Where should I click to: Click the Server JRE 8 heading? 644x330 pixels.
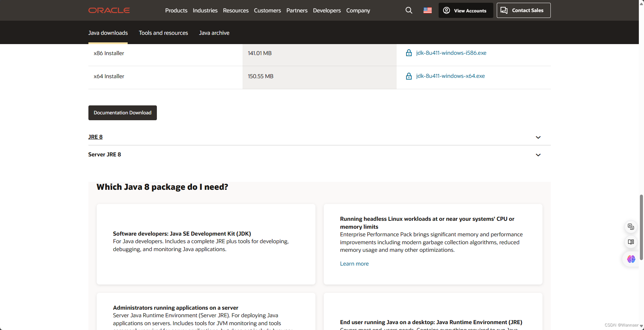105,154
